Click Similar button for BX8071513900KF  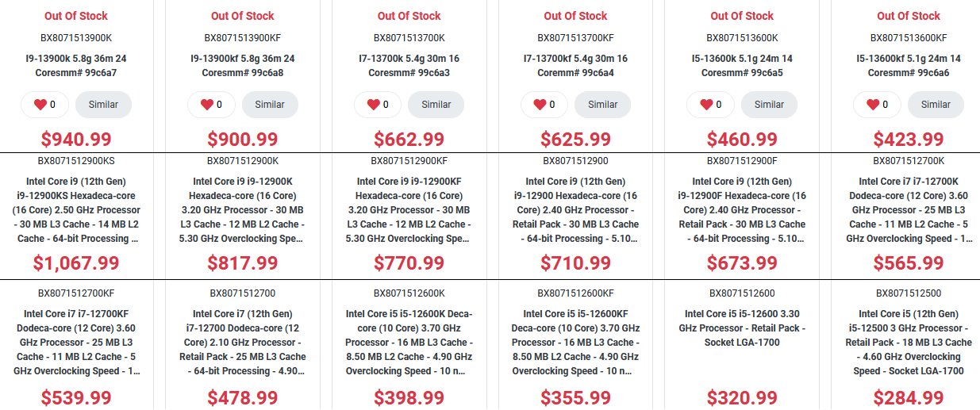click(x=270, y=105)
